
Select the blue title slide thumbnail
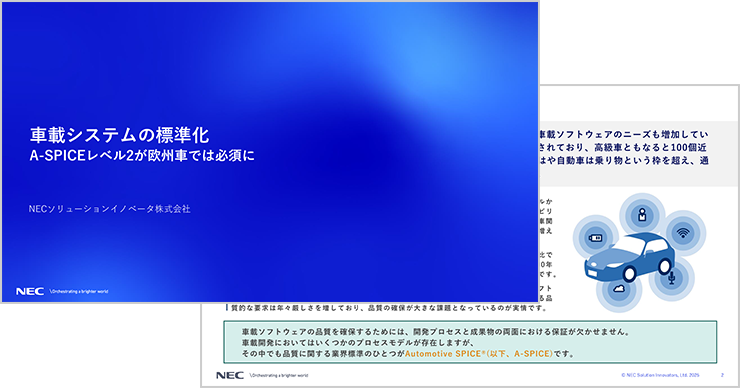pyautogui.click(x=270, y=152)
